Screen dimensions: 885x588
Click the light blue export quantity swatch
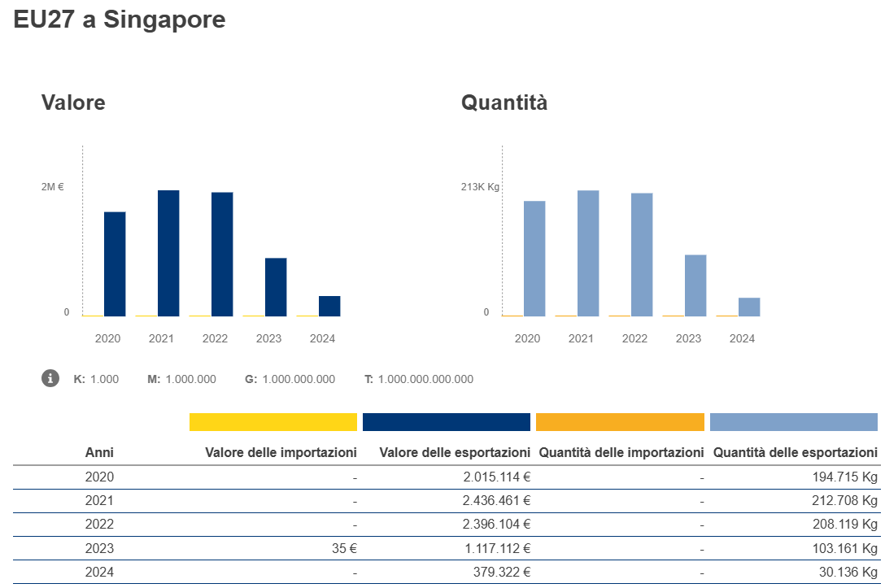point(793,421)
